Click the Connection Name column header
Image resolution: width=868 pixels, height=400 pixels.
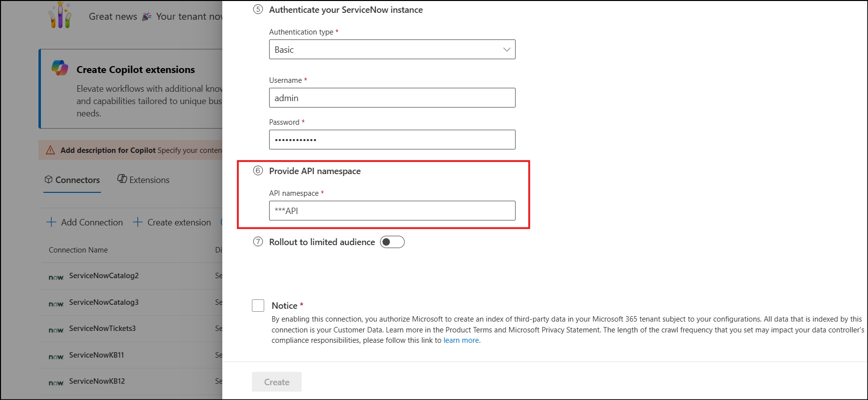78,250
